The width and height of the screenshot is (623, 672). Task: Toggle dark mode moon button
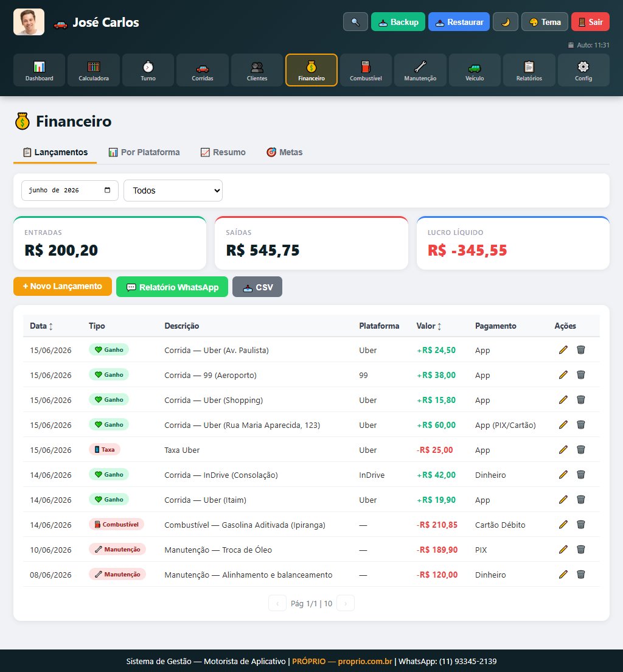pyautogui.click(x=505, y=22)
